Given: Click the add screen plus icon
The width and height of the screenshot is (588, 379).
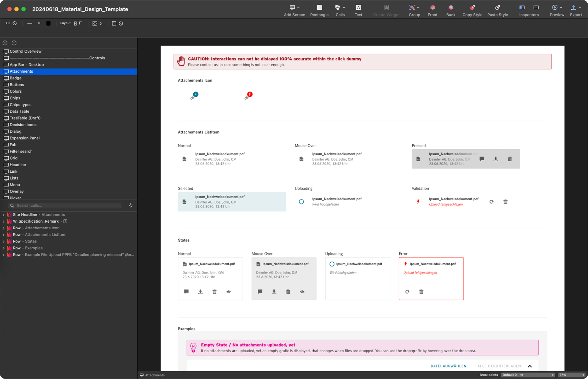Looking at the screenshot, I should pos(5,43).
